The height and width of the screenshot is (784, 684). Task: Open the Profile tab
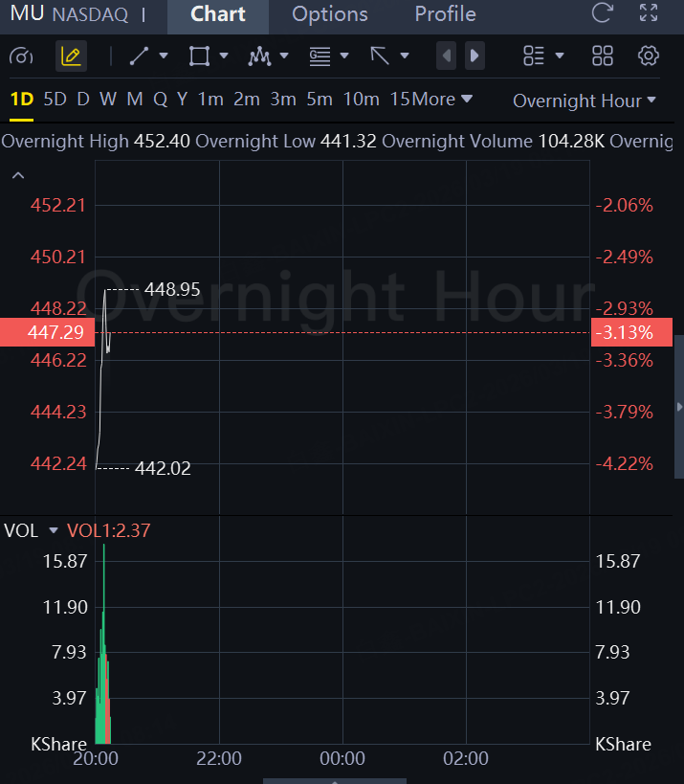click(x=445, y=14)
